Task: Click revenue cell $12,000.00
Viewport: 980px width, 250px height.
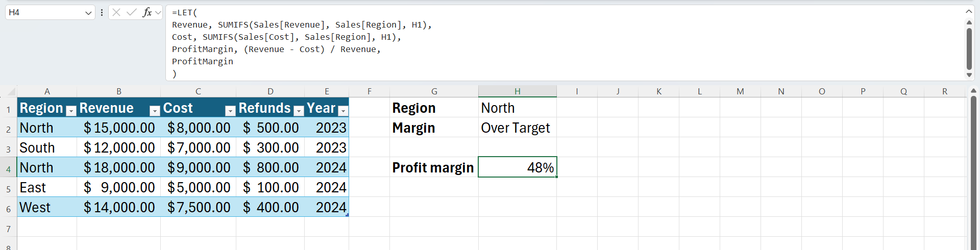Action: (x=118, y=147)
